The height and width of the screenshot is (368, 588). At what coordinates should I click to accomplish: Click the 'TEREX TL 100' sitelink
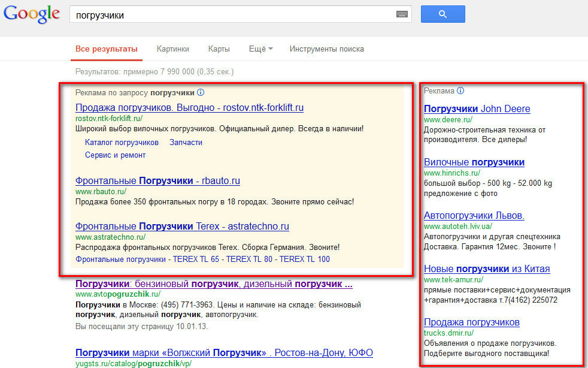pos(305,259)
